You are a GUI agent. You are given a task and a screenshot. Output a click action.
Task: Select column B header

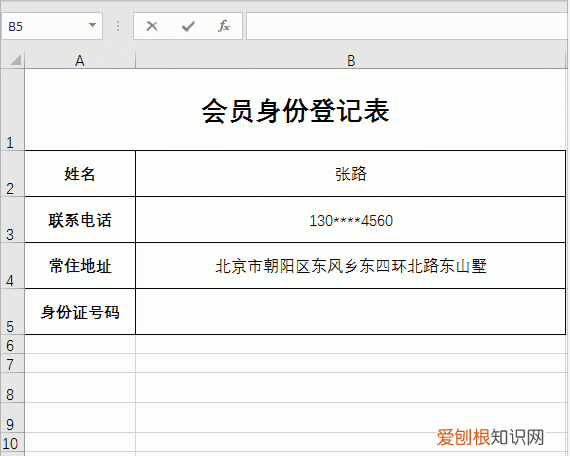[x=351, y=60]
